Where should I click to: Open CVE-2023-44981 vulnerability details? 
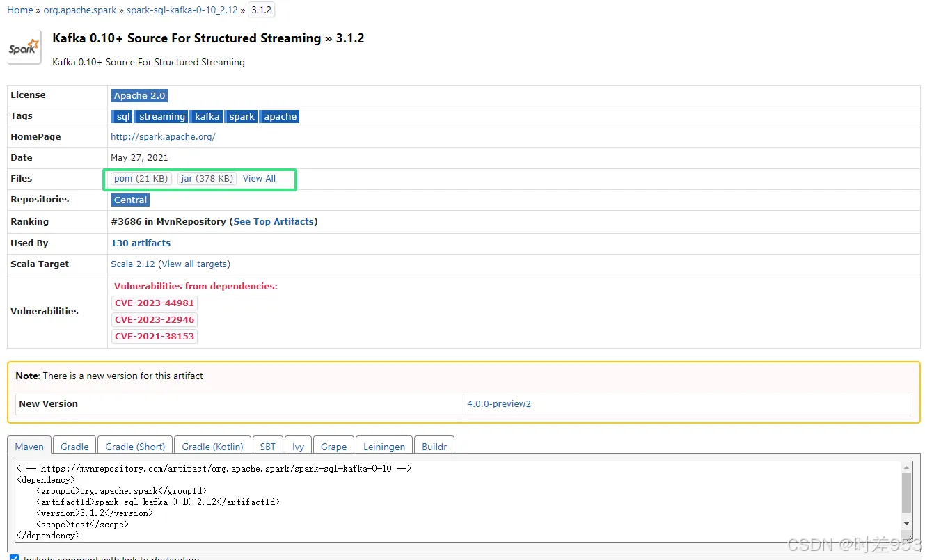point(155,303)
